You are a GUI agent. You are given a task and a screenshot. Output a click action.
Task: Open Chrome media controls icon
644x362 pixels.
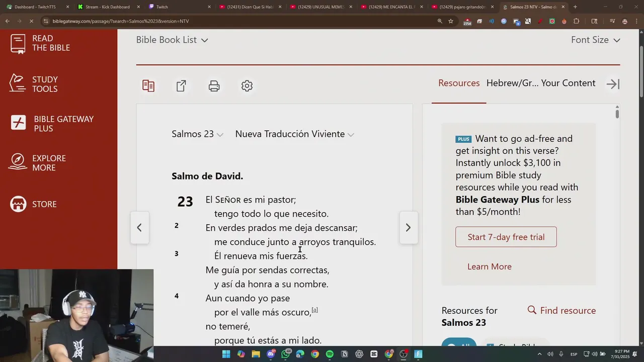tap(612, 21)
